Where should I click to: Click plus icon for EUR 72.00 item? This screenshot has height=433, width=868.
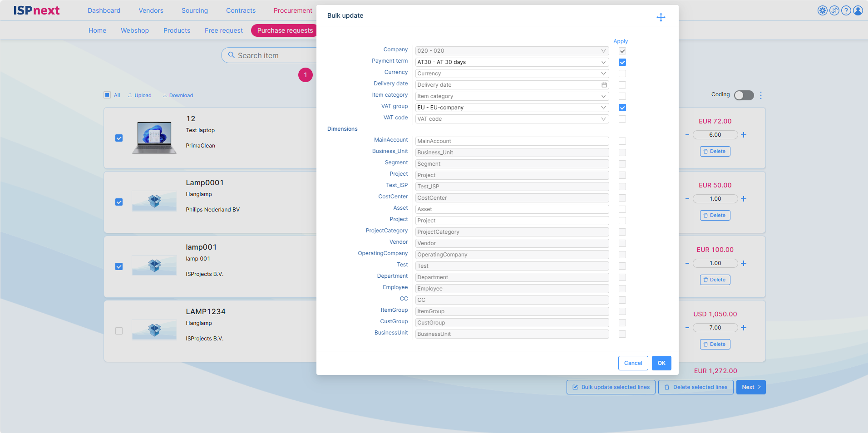(744, 135)
